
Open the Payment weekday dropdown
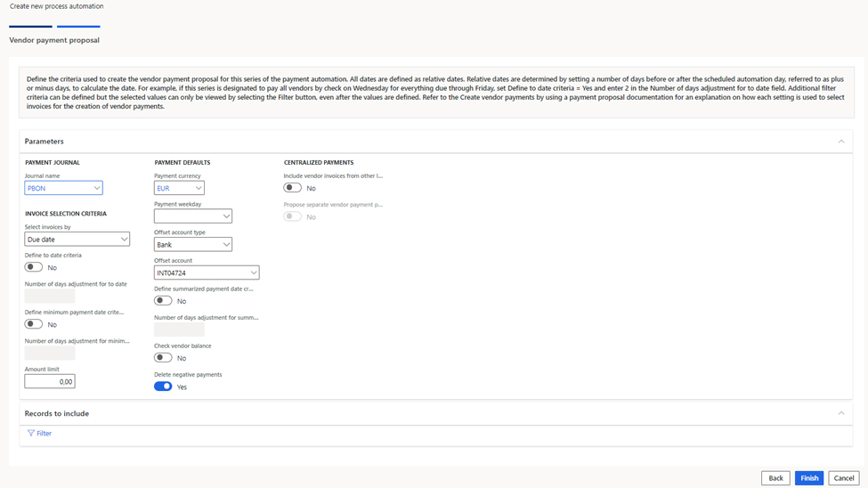(x=226, y=216)
